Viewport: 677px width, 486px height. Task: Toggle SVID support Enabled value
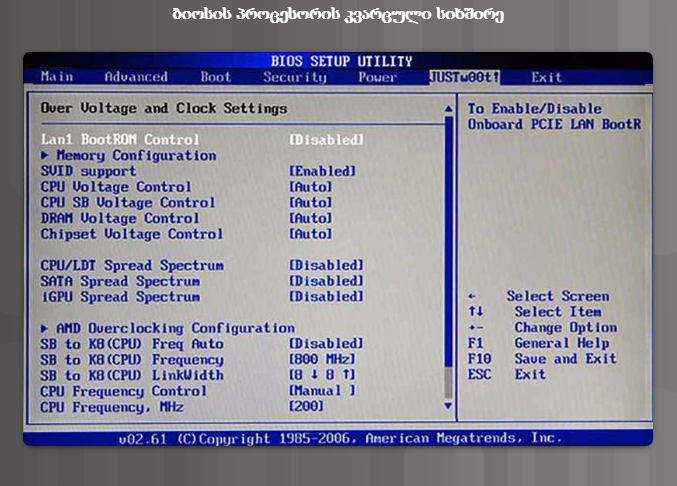pos(322,171)
